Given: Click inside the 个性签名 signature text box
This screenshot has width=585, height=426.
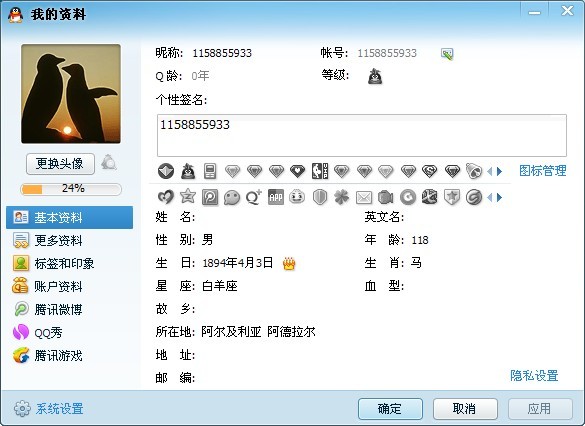Looking at the screenshot, I should coord(362,135).
